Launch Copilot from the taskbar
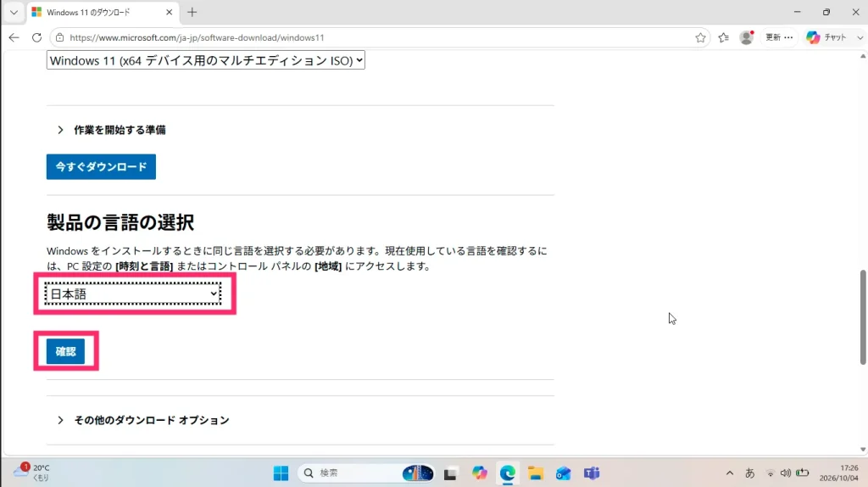868x487 pixels. coord(480,473)
